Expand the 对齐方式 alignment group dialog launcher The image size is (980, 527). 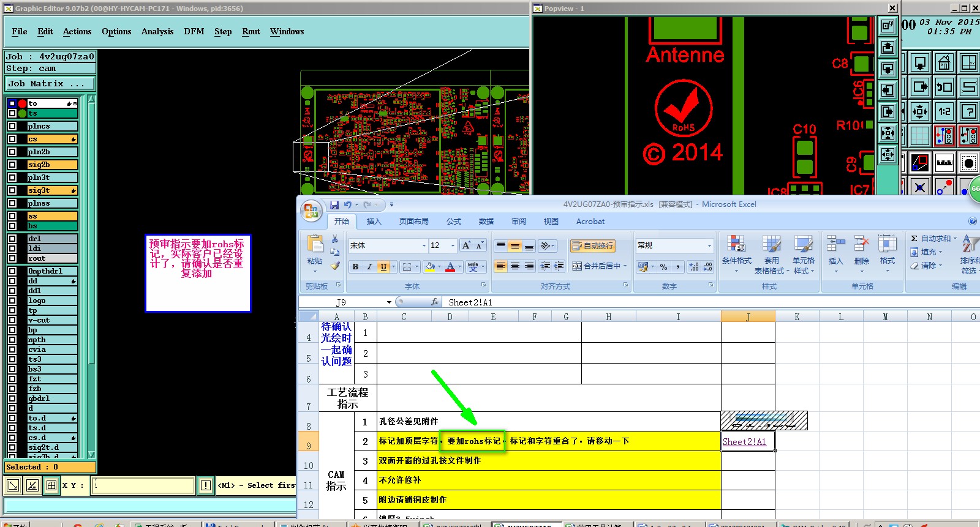pos(625,285)
